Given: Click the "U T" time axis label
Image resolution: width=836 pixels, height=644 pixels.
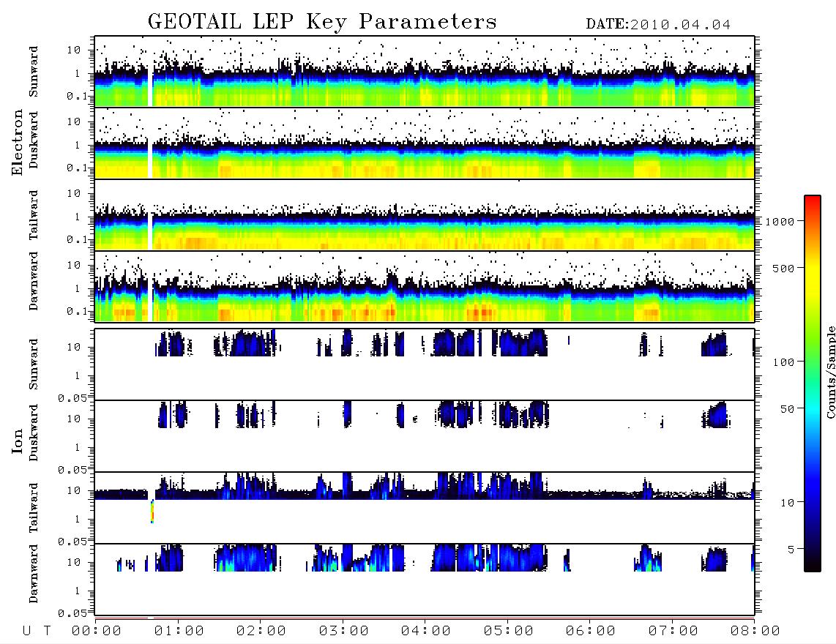Looking at the screenshot, I should pyautogui.click(x=37, y=631).
